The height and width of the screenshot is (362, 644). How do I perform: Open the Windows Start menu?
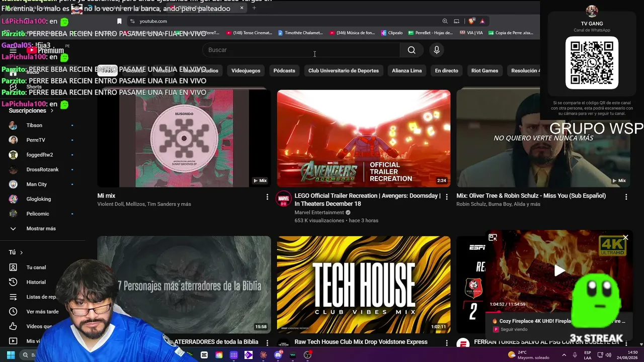(x=11, y=355)
